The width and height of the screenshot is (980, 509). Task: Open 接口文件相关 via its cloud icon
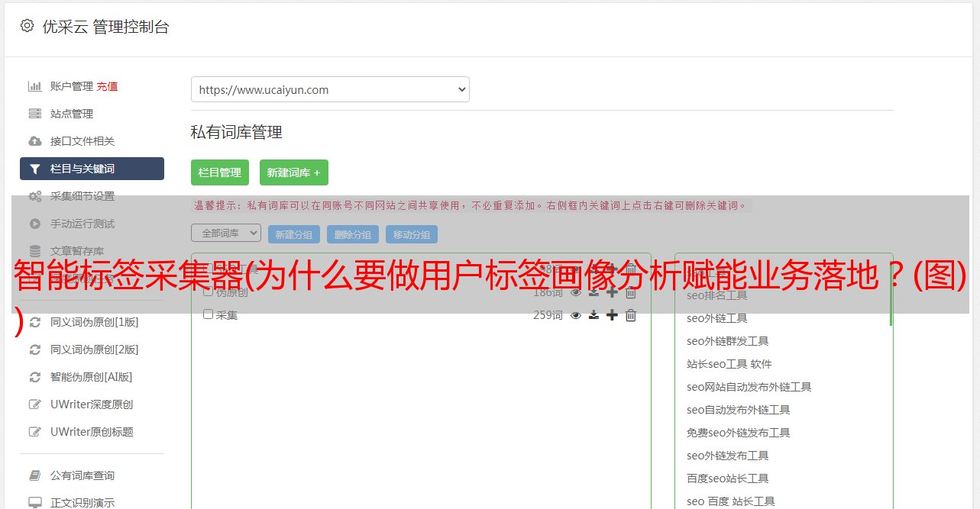35,141
